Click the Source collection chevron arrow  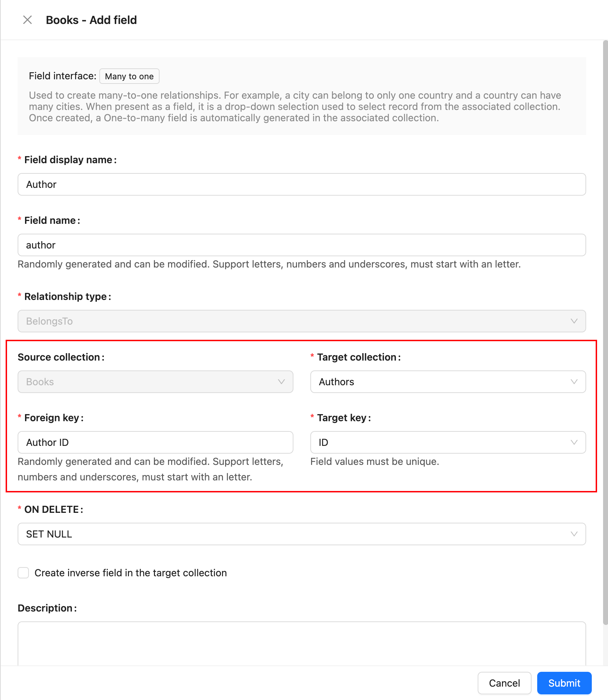pos(281,382)
